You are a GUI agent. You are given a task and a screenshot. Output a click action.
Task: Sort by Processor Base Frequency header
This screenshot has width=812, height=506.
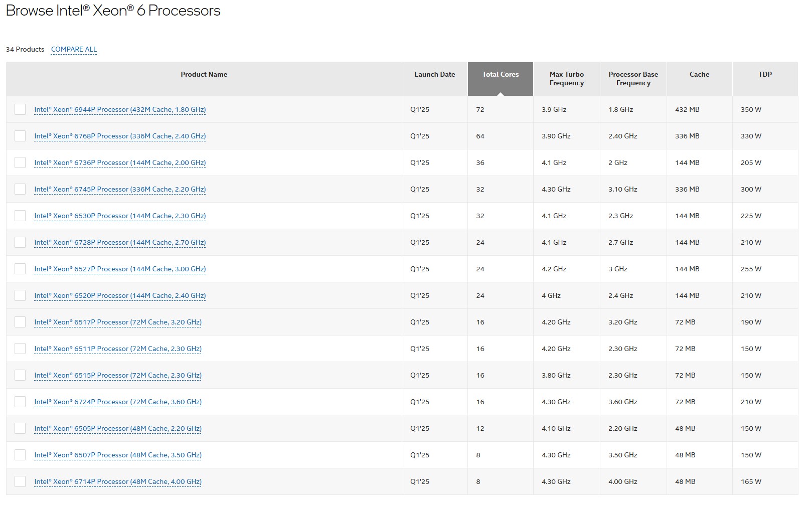633,79
